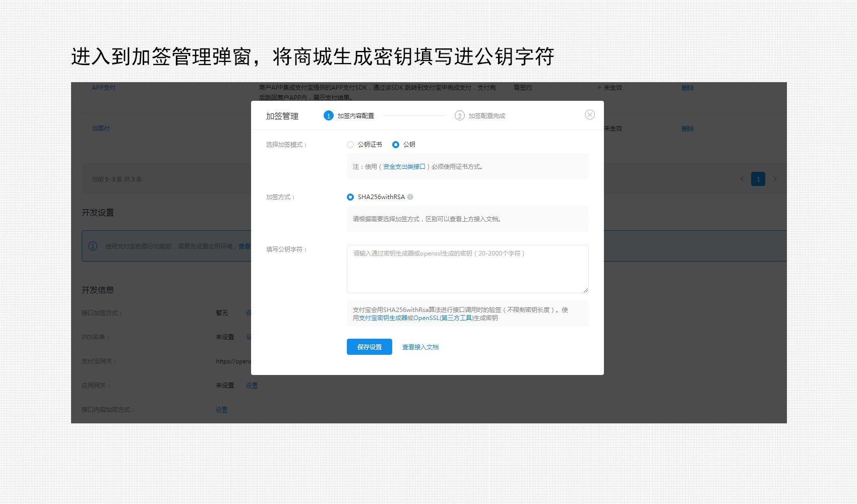This screenshot has width=857, height=504.
Task: Click 未生效 status in APP支付 row
Action: click(613, 88)
